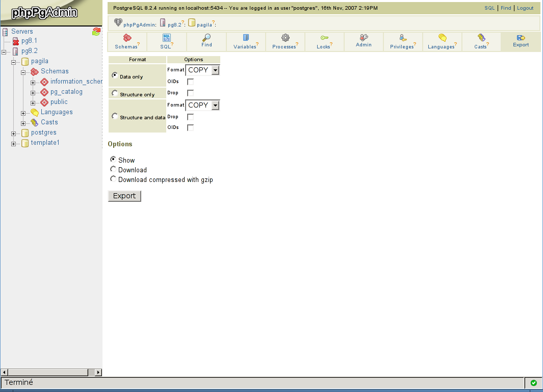This screenshot has height=392, width=543.
Task: Click the Find magnifier icon
Action: 206,38
